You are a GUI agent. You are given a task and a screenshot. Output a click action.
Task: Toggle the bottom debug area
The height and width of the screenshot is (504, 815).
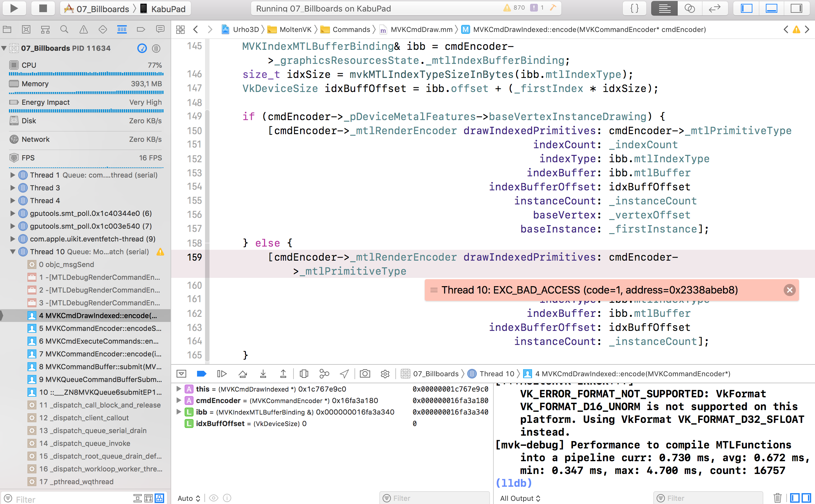[x=771, y=8]
